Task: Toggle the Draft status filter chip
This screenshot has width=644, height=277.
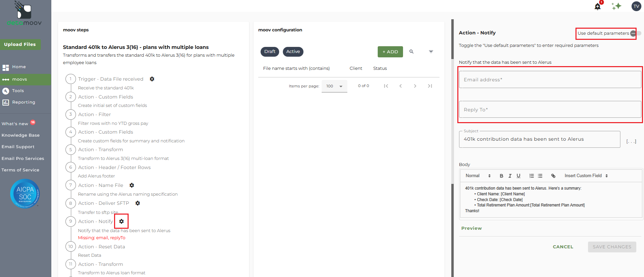Action: (x=270, y=52)
